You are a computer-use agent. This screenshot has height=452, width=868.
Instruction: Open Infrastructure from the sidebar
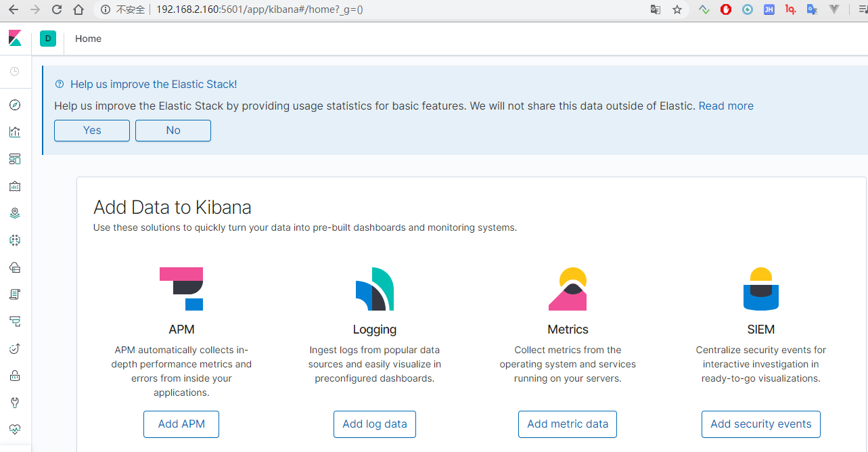[x=15, y=267]
